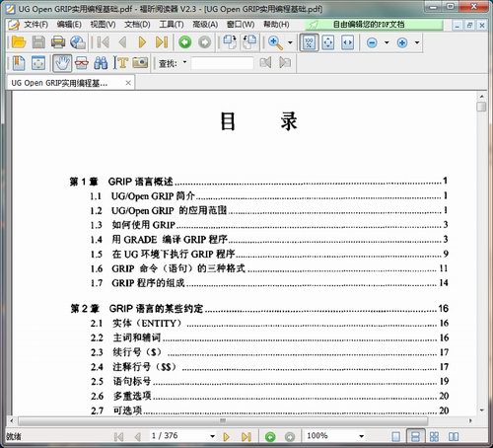Expand the zoom percentage dropdown at 100%
Viewport: 493px width, 448px height.
(x=361, y=436)
